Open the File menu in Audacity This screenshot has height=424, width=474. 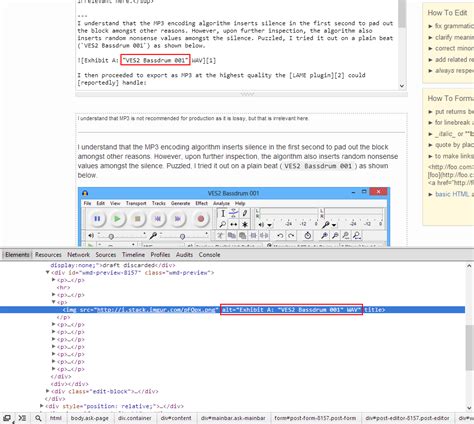coord(87,203)
